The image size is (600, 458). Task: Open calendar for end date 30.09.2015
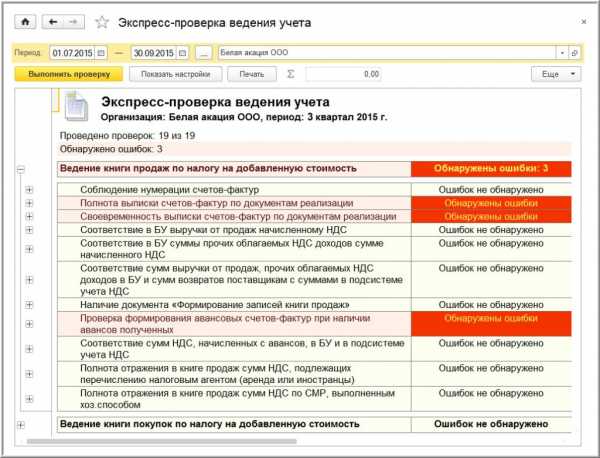[x=182, y=52]
